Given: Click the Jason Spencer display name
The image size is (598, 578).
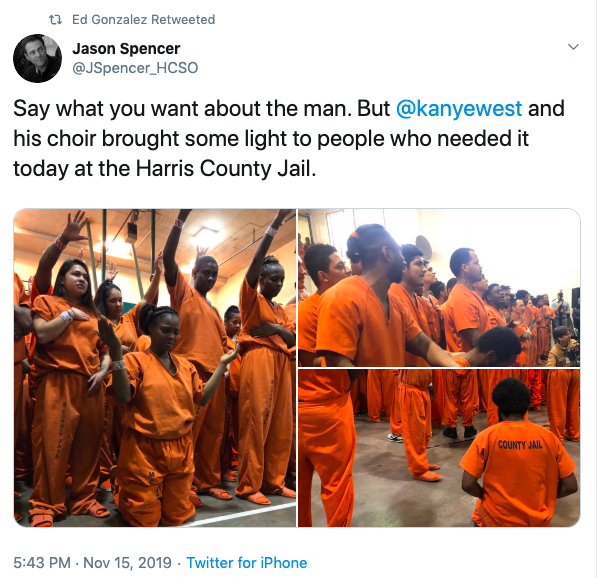Looking at the screenshot, I should pos(126,48).
